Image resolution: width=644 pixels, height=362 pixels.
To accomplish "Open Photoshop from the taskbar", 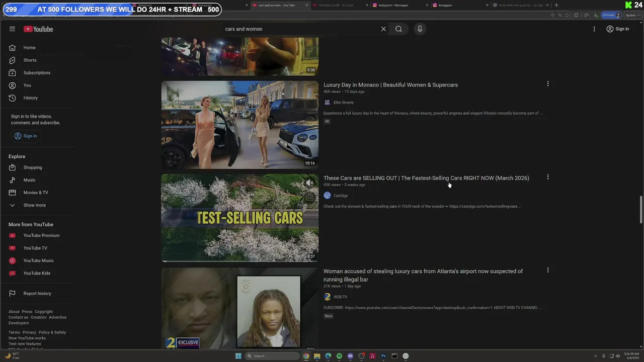I will click(383, 356).
